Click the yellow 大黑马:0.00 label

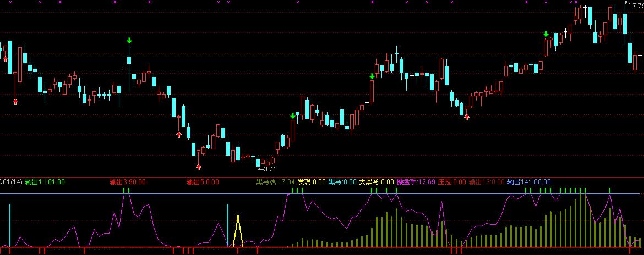tap(376, 181)
